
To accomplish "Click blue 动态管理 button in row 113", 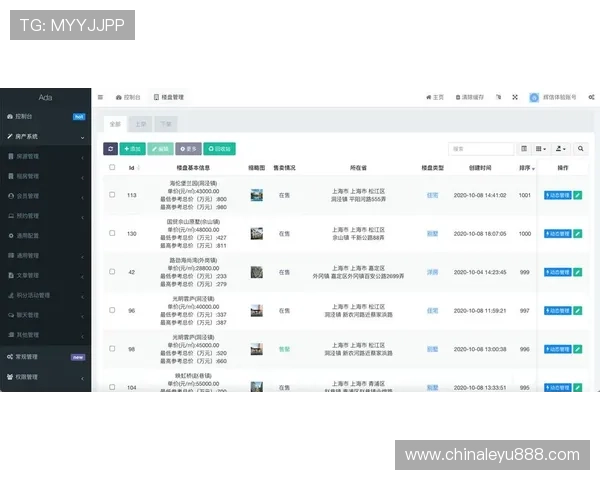I will (x=558, y=195).
